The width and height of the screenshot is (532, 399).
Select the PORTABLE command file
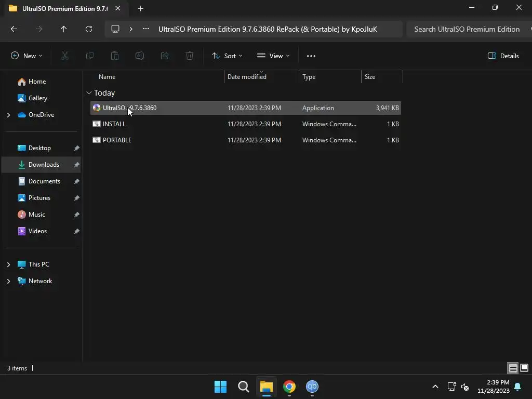coord(246,140)
